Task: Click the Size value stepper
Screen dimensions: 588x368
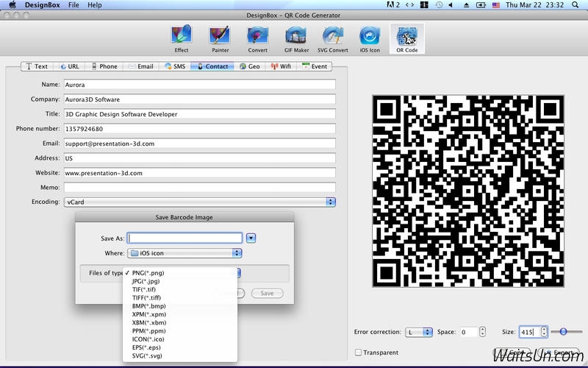Action: pyautogui.click(x=544, y=332)
